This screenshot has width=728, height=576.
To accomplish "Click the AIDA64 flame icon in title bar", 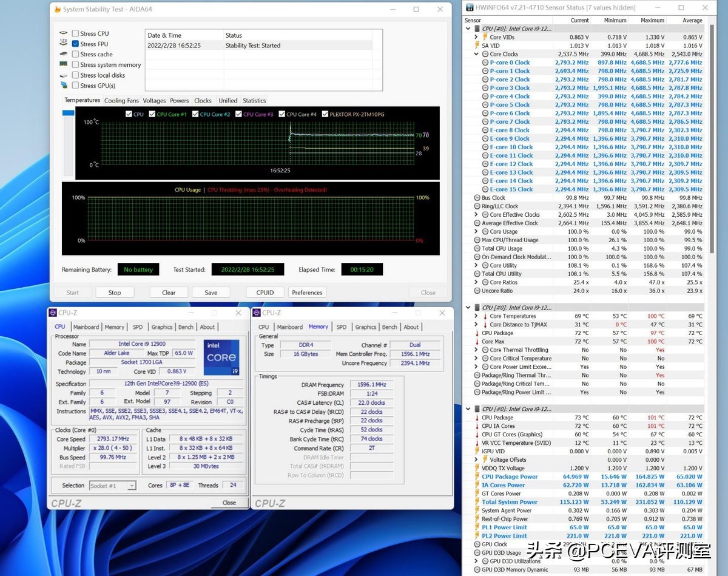I will pos(58,10).
